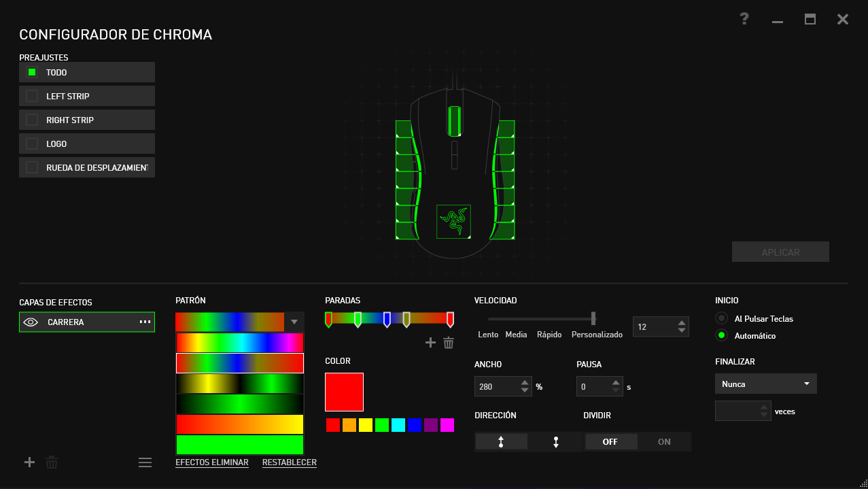
Task: Toggle visibility of the CARRERA layer
Action: tap(31, 322)
